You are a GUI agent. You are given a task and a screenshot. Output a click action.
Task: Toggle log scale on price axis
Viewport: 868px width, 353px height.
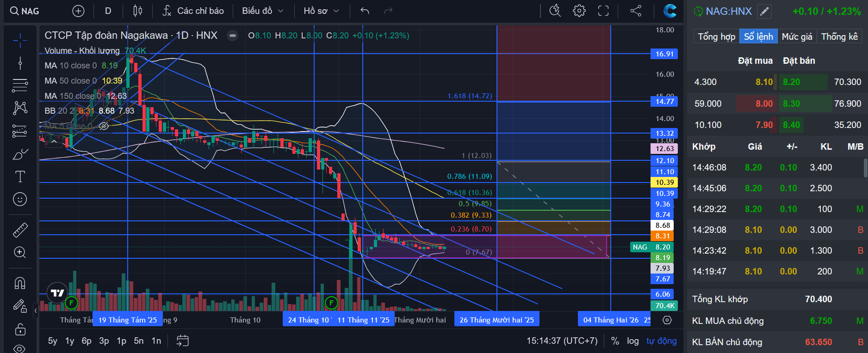point(632,341)
